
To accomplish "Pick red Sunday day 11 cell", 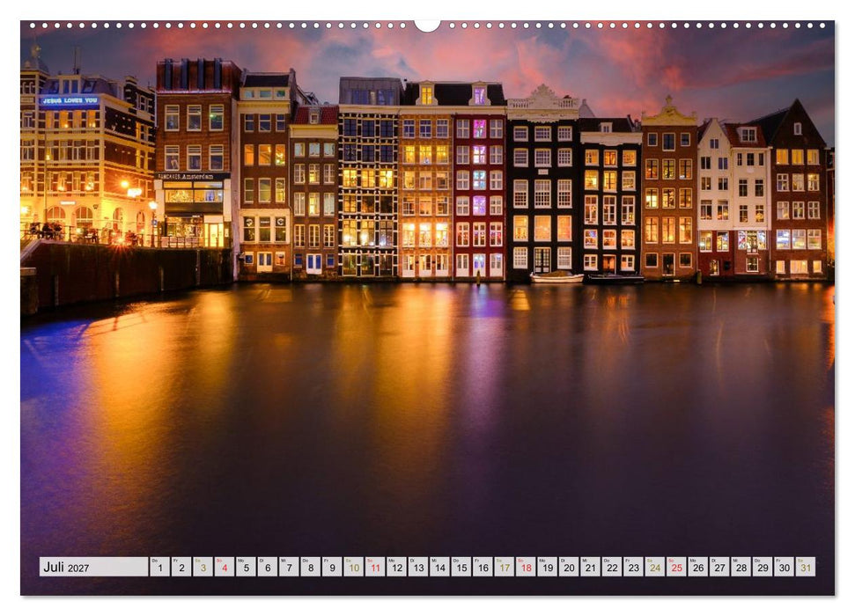I will (x=375, y=567).
